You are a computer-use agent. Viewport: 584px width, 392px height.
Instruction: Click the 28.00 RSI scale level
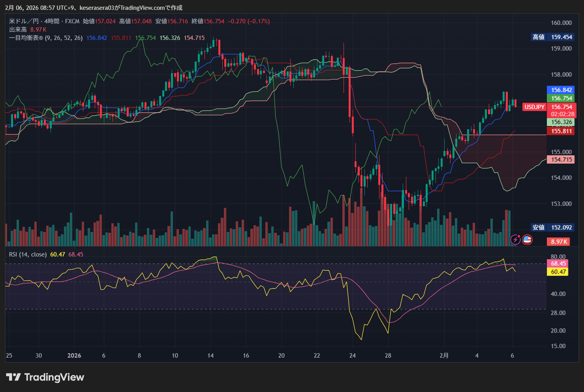coord(558,313)
